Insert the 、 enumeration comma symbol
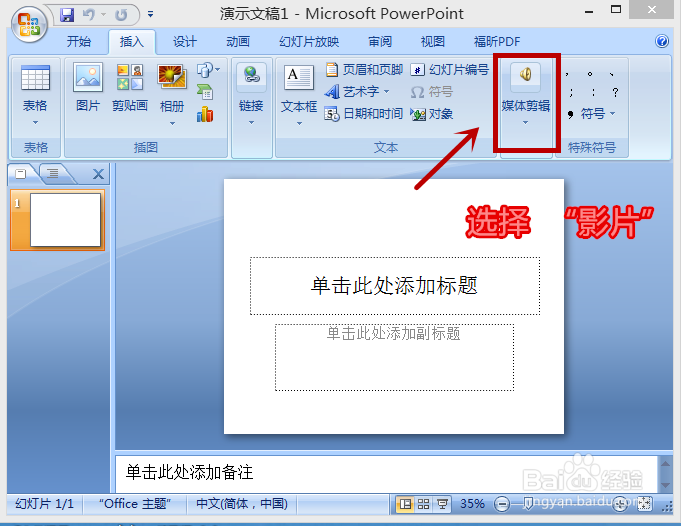 (x=612, y=74)
